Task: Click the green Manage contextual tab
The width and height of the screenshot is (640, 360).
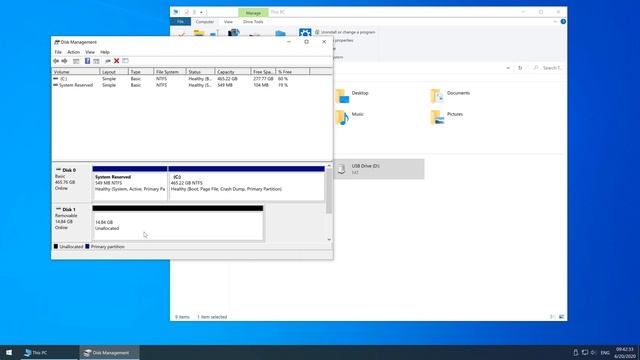Action: click(x=253, y=13)
